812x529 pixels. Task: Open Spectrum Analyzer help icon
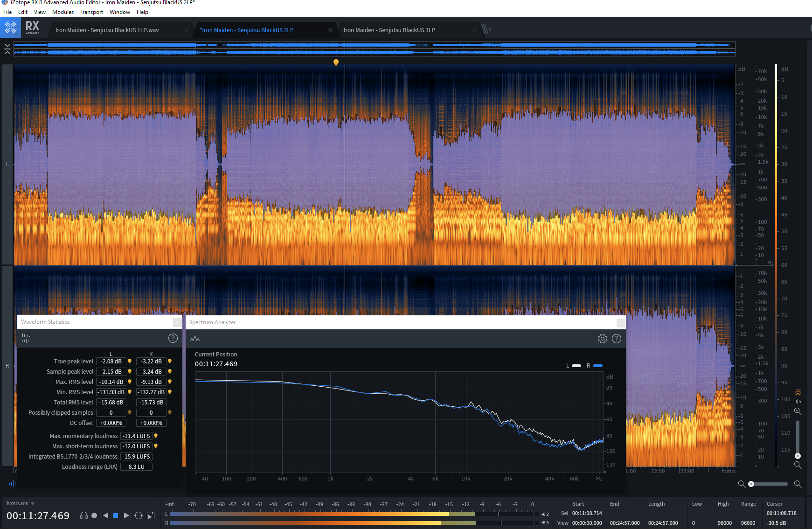(x=617, y=339)
